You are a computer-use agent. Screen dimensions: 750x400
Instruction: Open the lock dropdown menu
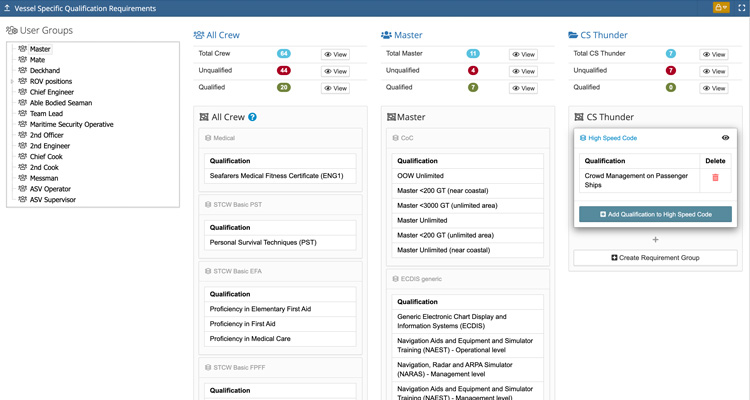720,8
